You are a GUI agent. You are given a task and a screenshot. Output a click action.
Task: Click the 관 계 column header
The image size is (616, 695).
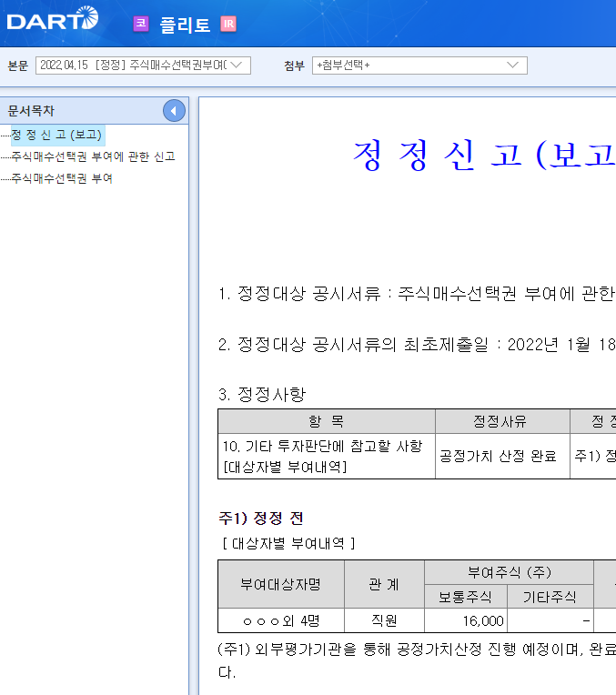(384, 584)
